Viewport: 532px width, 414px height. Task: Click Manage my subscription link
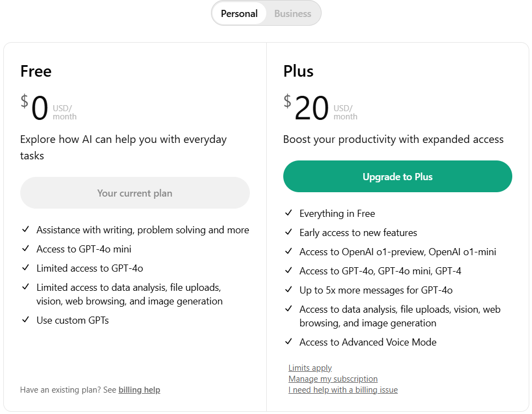coord(333,379)
